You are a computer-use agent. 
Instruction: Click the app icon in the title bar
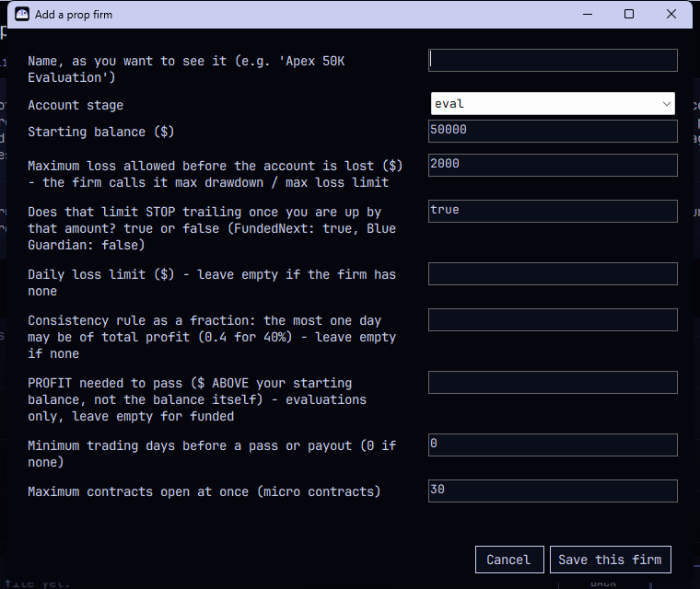click(x=22, y=15)
